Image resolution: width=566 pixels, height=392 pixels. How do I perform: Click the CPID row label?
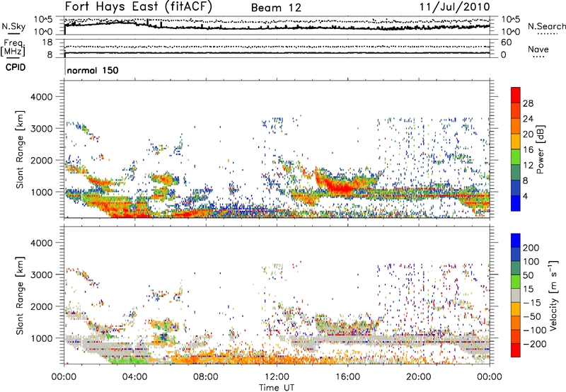pos(16,67)
